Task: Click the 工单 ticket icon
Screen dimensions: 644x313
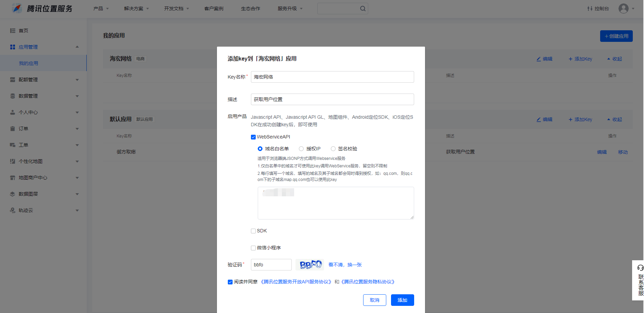Action: (13, 145)
